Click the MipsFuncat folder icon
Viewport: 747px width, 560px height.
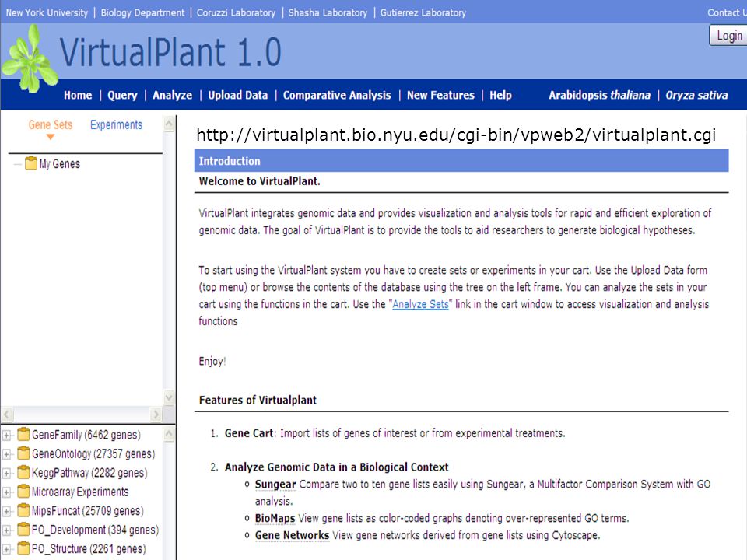coord(23,510)
